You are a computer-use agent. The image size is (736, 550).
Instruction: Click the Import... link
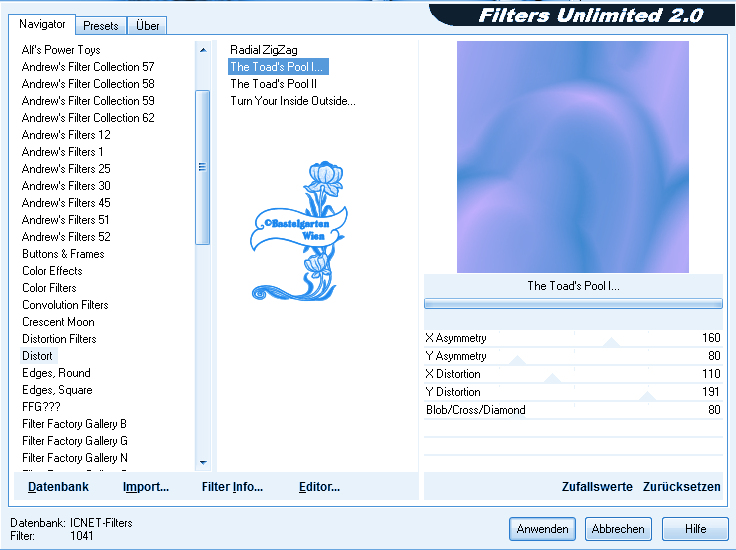point(146,487)
